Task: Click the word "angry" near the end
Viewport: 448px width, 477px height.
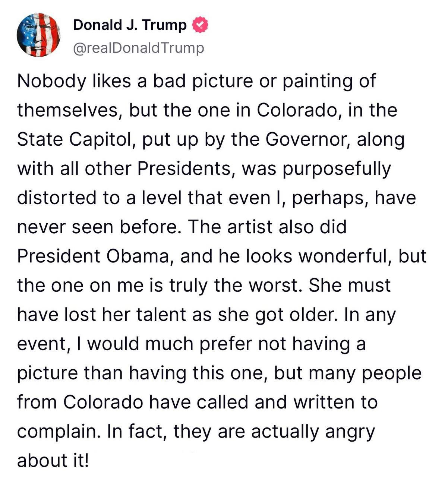Action: (x=350, y=432)
